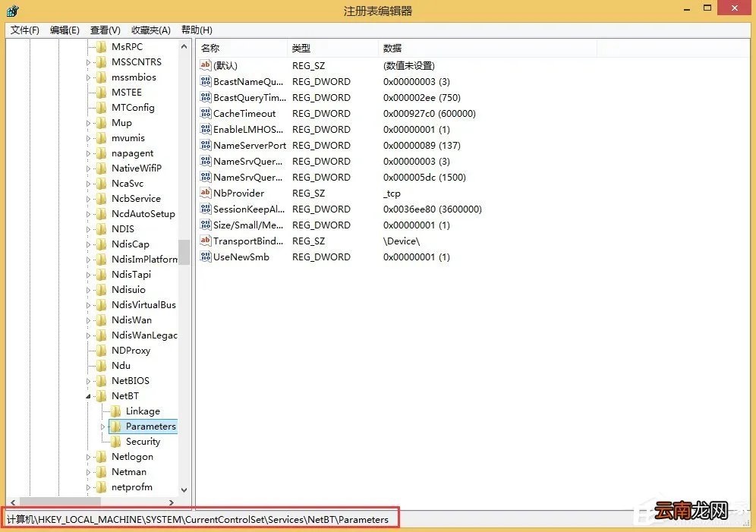Select the Mup key in the tree
The width and height of the screenshot is (756, 532).
pyautogui.click(x=121, y=122)
